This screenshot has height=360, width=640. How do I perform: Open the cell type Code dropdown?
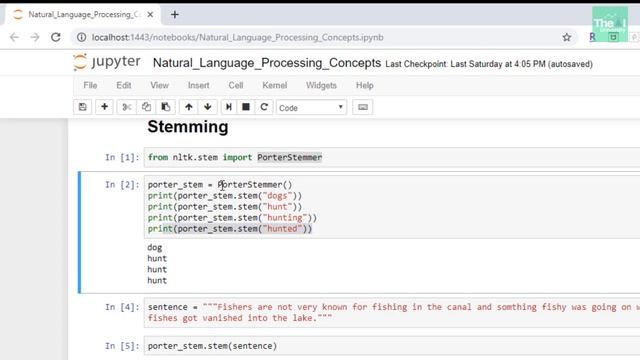point(311,108)
